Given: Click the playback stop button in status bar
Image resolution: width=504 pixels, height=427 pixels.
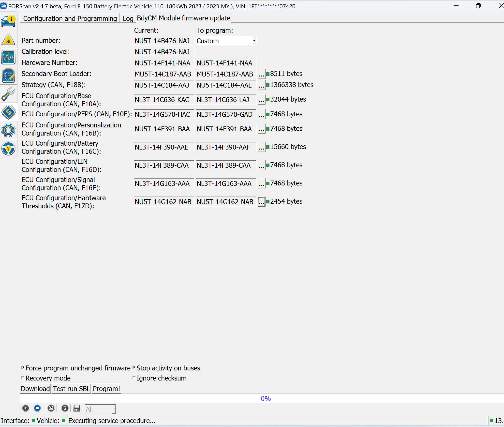Looking at the screenshot, I should tap(38, 409).
